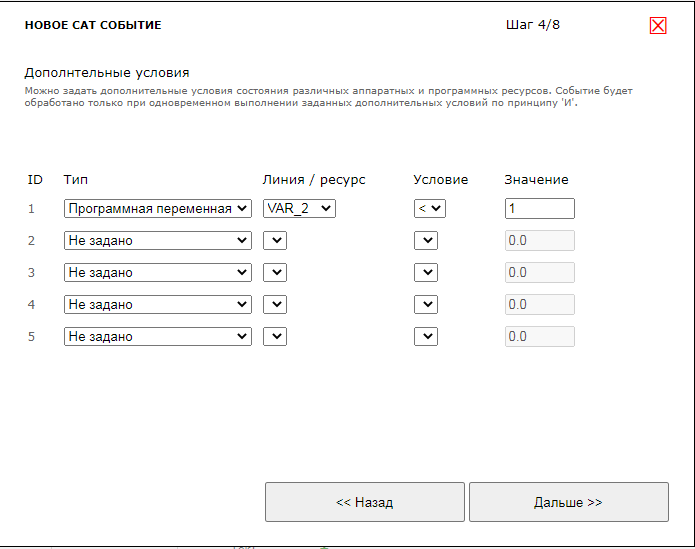Click the disabled value field in row 2
Viewport: 695px width, 549px height.
pos(539,240)
